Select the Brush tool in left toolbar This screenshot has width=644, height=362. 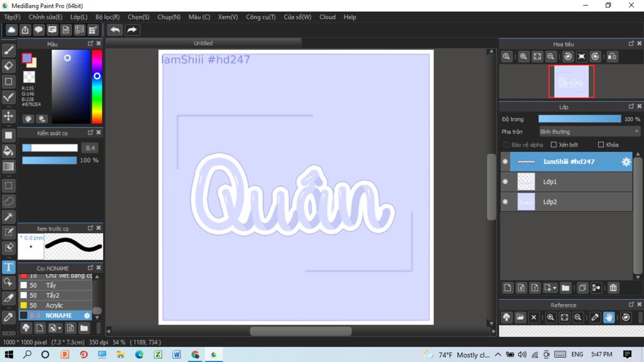[x=8, y=50]
